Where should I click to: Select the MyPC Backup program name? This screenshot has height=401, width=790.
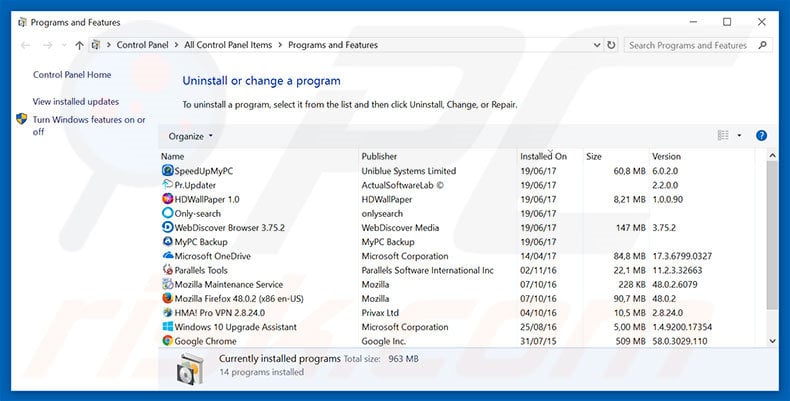point(201,241)
